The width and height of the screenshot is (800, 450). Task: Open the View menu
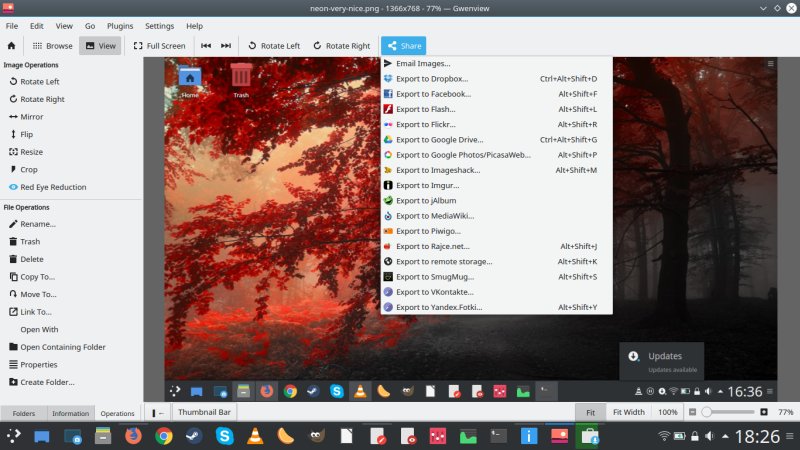pyautogui.click(x=64, y=26)
